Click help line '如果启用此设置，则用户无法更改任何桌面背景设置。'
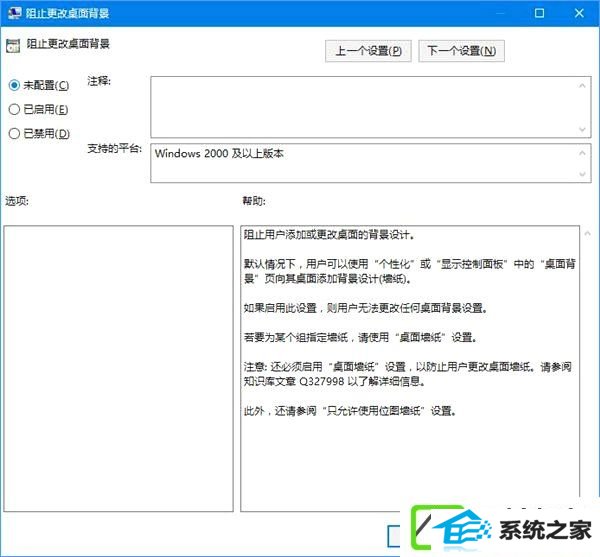 [366, 308]
